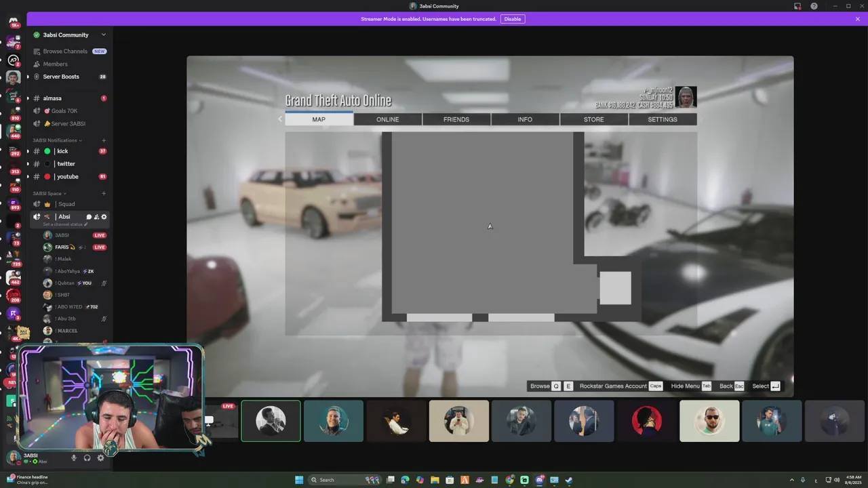
Task: Select user SHB7 in voice list
Action: (x=74, y=295)
